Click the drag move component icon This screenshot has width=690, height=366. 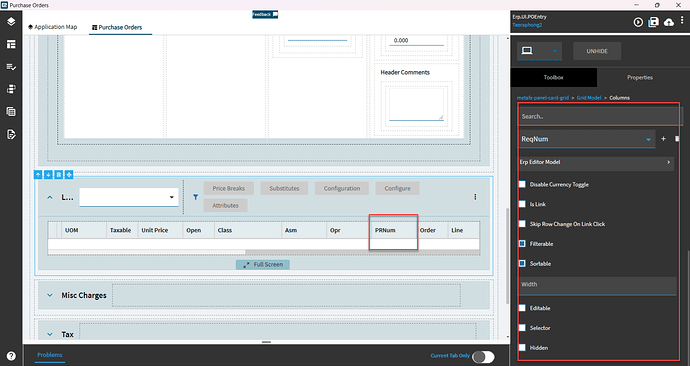(69, 175)
